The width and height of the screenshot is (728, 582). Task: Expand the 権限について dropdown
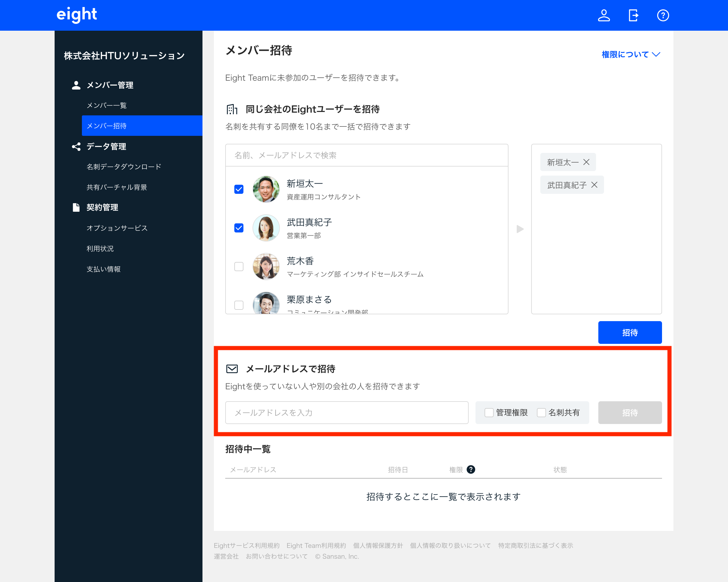click(631, 54)
